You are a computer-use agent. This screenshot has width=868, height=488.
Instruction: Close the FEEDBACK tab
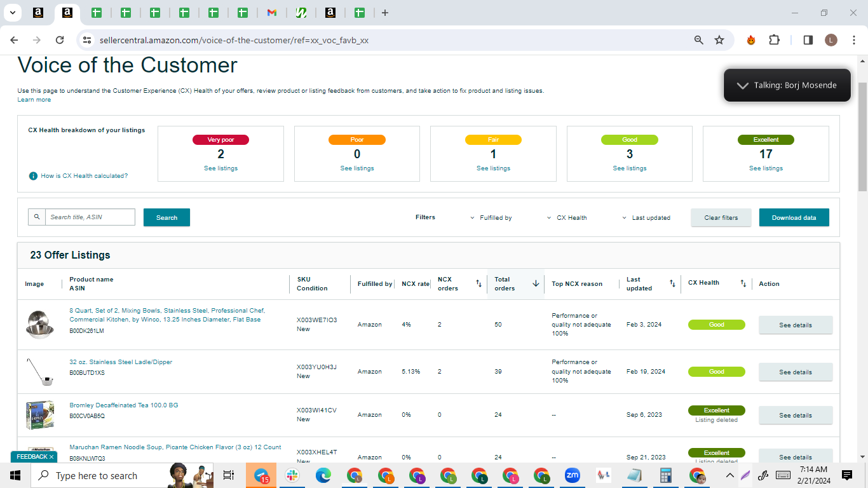click(x=51, y=457)
